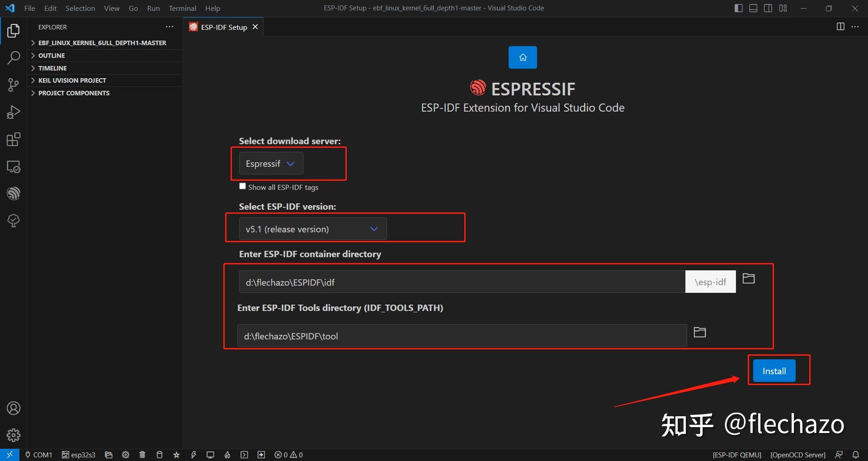
Task: Open the Edit menu
Action: pos(50,8)
